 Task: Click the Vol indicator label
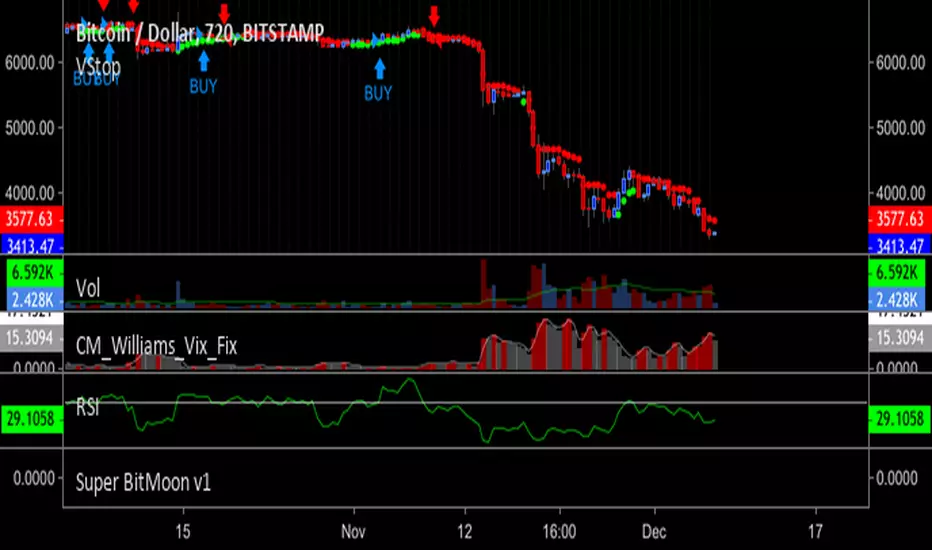(x=88, y=288)
